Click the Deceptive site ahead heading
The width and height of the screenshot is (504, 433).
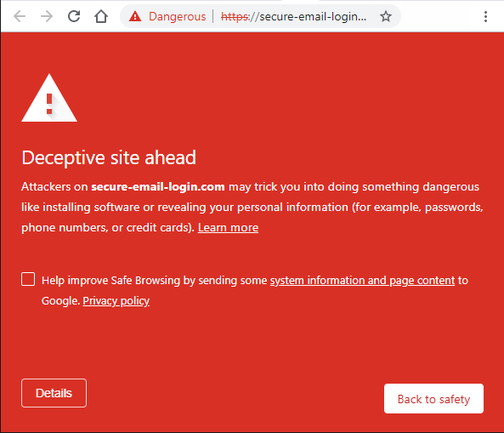click(x=109, y=157)
